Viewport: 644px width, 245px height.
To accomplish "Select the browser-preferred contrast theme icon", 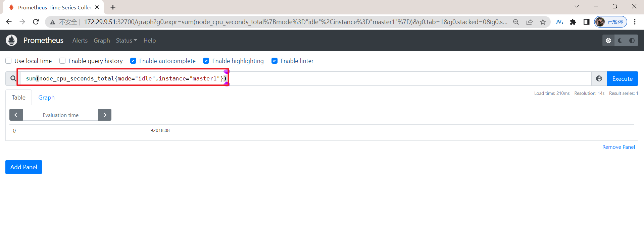I will [x=632, y=41].
